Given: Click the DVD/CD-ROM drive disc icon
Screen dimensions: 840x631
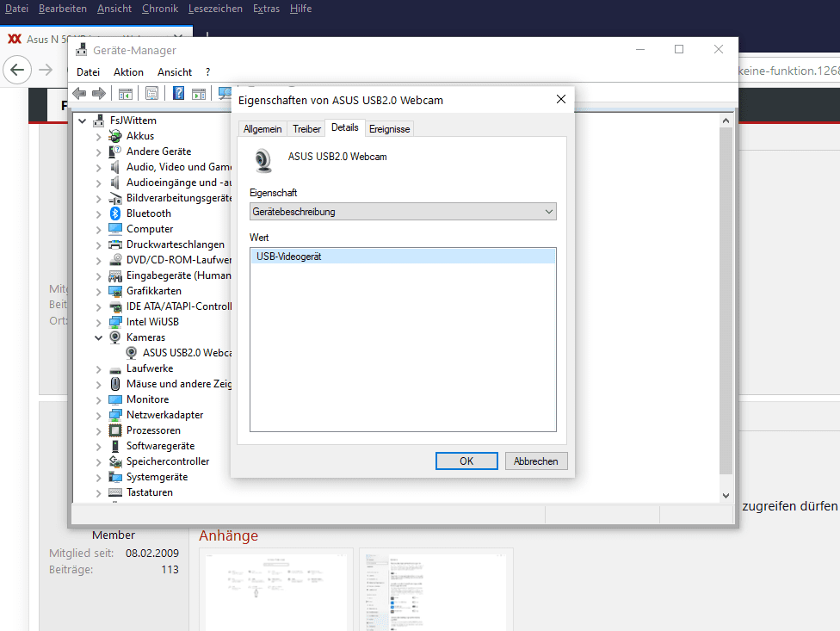Looking at the screenshot, I should (115, 260).
